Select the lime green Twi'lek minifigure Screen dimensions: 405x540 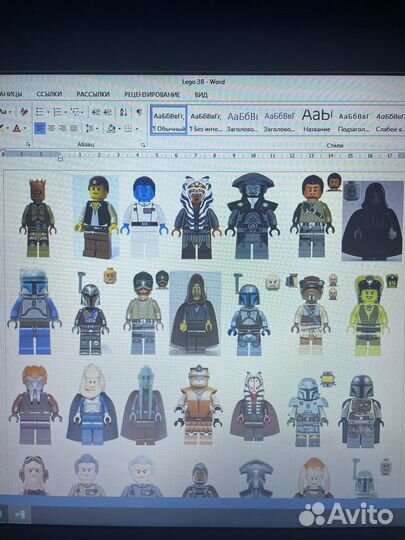tap(368, 316)
